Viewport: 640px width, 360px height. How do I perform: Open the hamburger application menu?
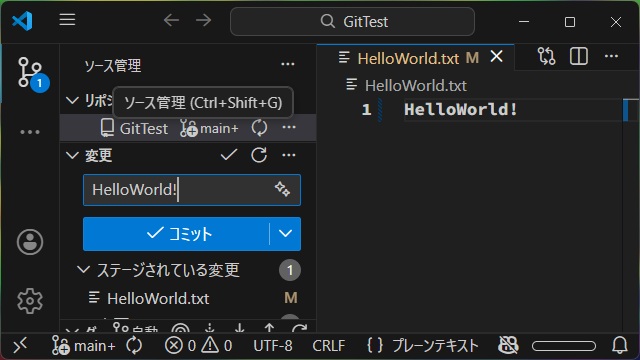tap(67, 20)
